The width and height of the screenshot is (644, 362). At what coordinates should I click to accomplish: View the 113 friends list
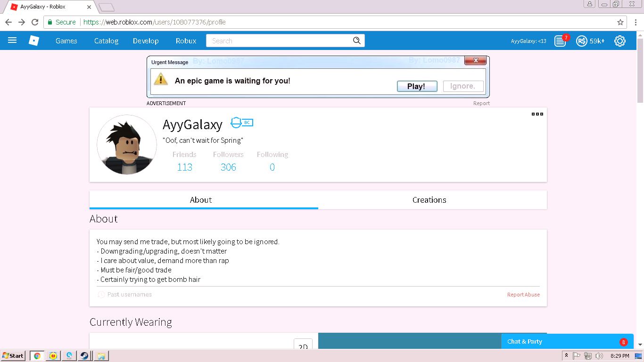[185, 167]
